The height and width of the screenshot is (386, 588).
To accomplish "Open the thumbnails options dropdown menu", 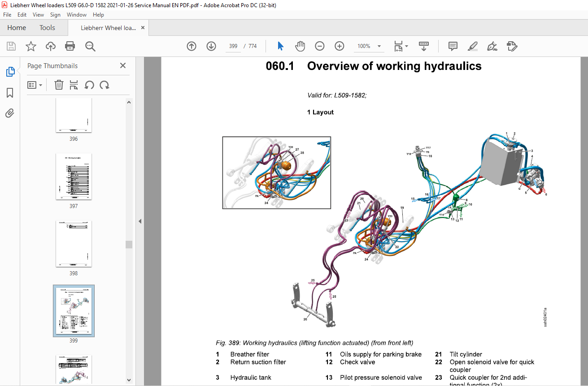I will pyautogui.click(x=35, y=85).
